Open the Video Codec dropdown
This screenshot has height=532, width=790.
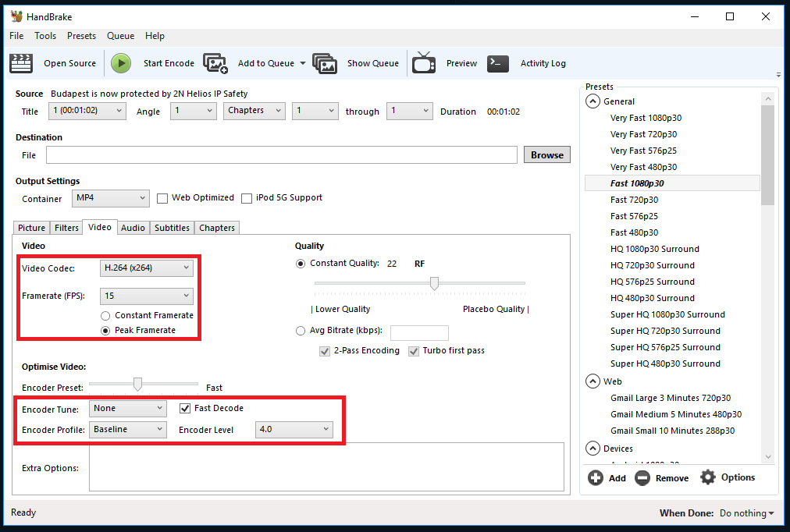click(x=147, y=268)
